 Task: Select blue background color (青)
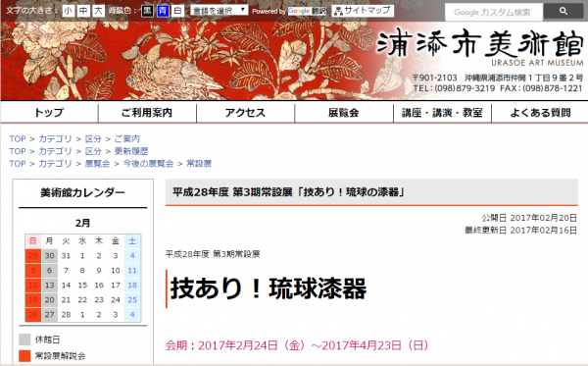pos(163,11)
